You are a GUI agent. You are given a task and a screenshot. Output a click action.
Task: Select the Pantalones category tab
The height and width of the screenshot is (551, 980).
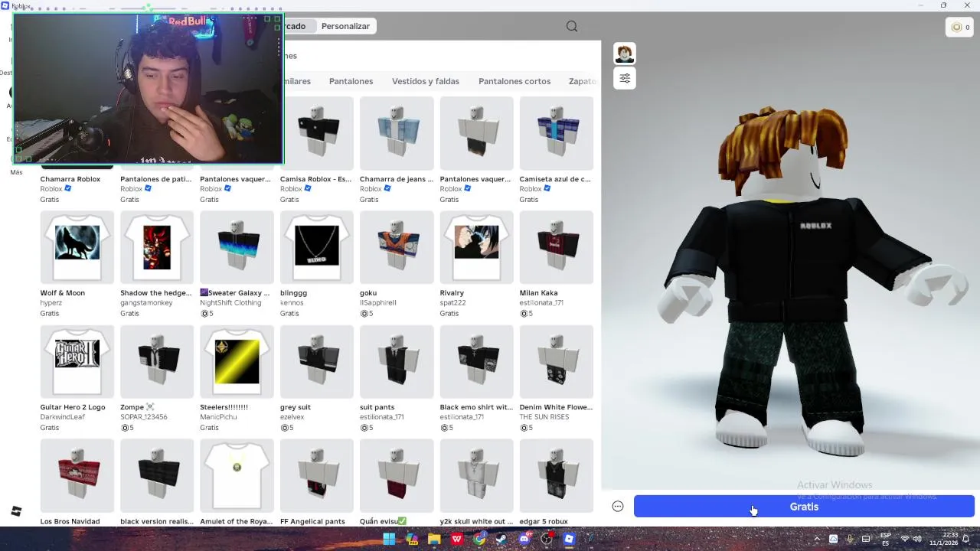tap(351, 81)
